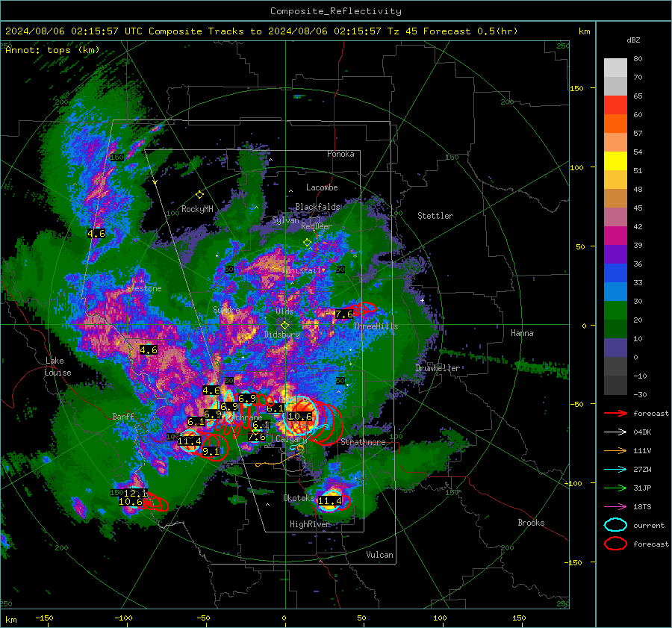Pick the red swatch below the 65 label
Screen dimensions: 672x628
pos(615,105)
